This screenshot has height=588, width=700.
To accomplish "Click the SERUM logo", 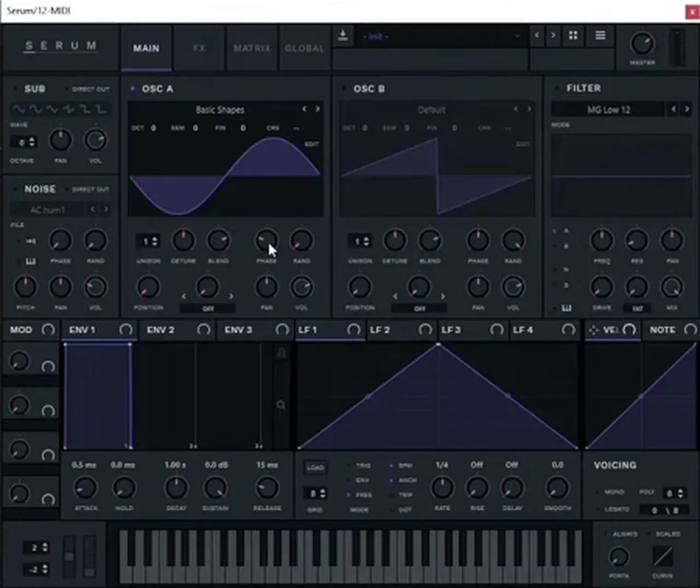I will [60, 46].
